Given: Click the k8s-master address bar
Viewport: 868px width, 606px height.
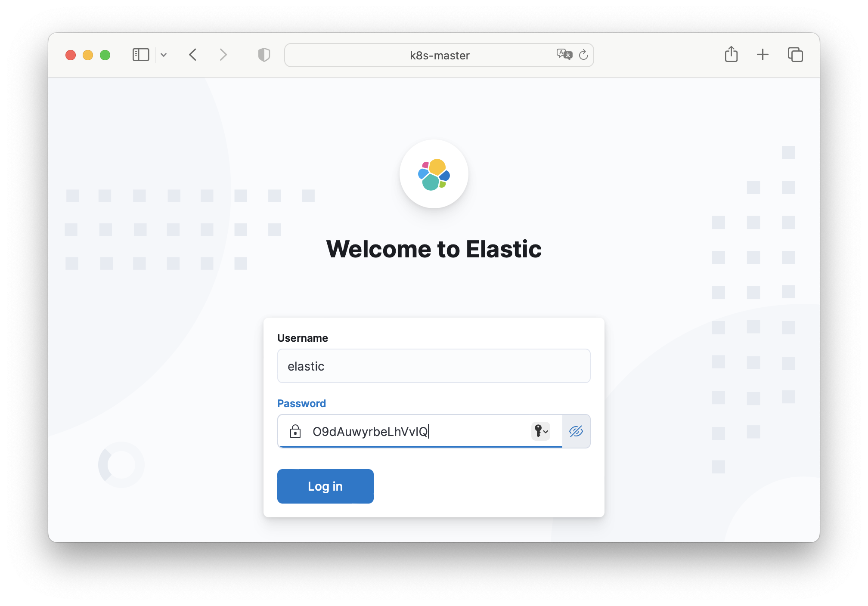Looking at the screenshot, I should click(x=439, y=55).
